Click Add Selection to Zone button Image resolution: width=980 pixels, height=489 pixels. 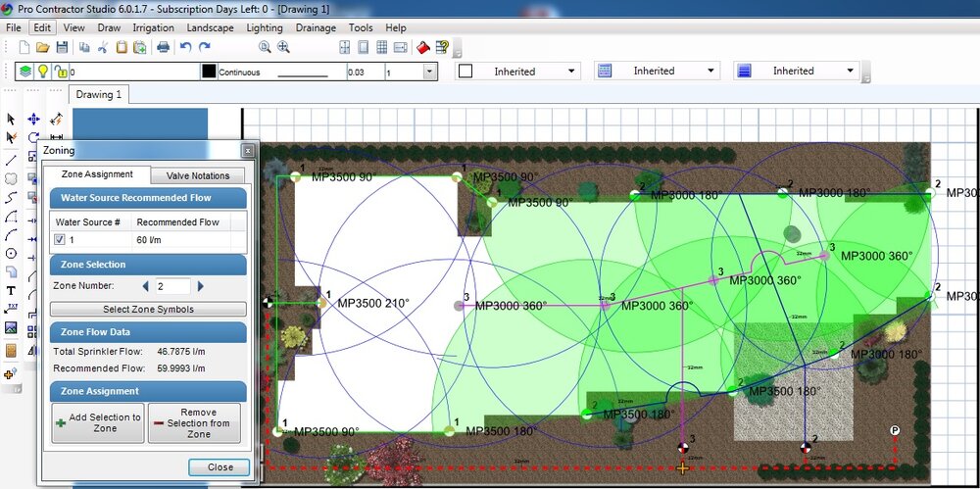(98, 422)
